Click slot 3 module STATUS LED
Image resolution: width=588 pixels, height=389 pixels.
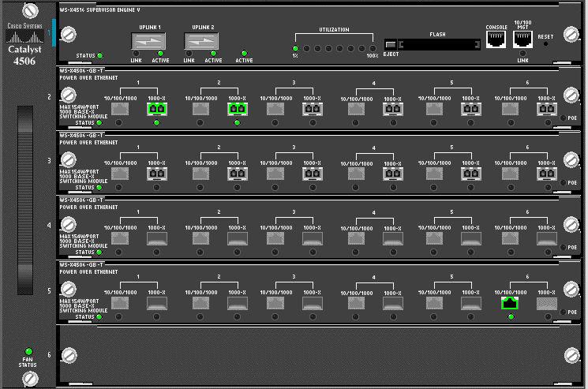pyautogui.click(x=99, y=187)
